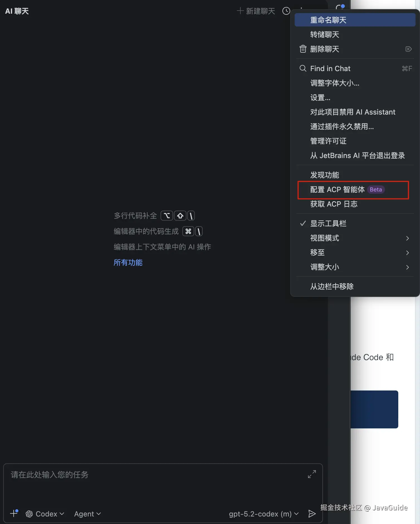This screenshot has width=420, height=524.
Task: Click the 新建聊天 button
Action: (x=256, y=11)
